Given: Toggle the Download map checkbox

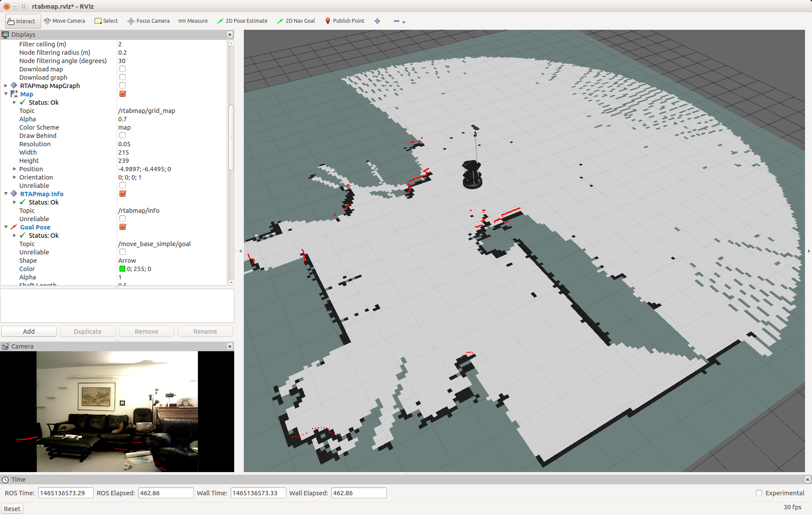Looking at the screenshot, I should [123, 69].
